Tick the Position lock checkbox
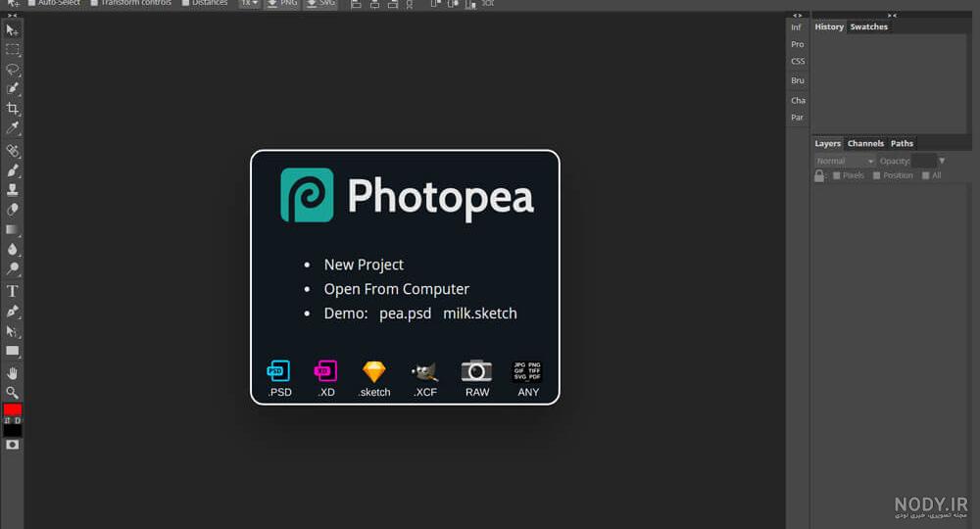This screenshot has width=980, height=529. pyautogui.click(x=876, y=175)
